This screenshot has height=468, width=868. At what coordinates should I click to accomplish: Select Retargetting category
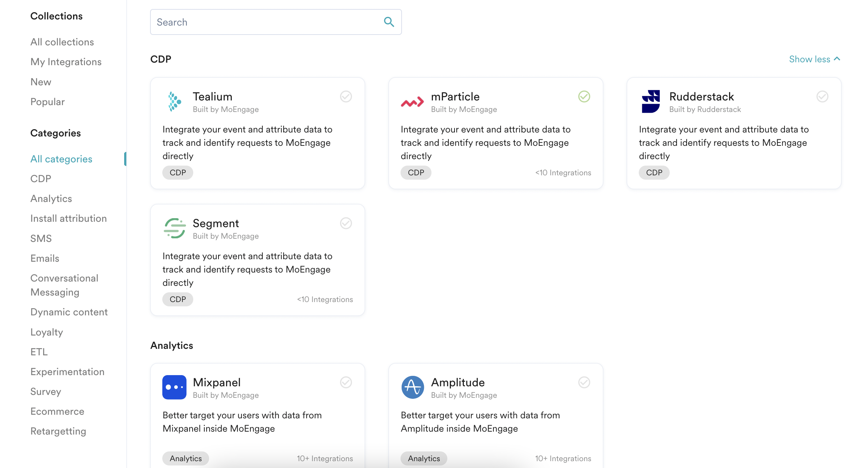pos(58,431)
